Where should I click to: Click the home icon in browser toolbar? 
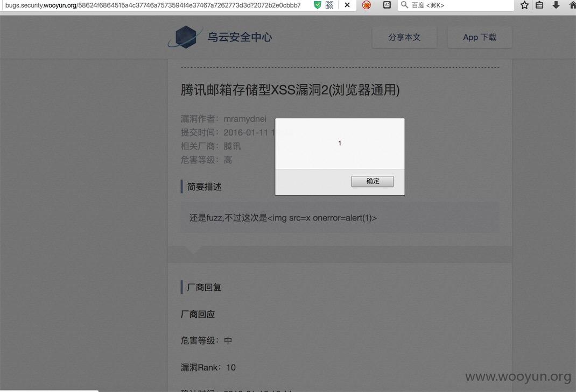click(572, 5)
